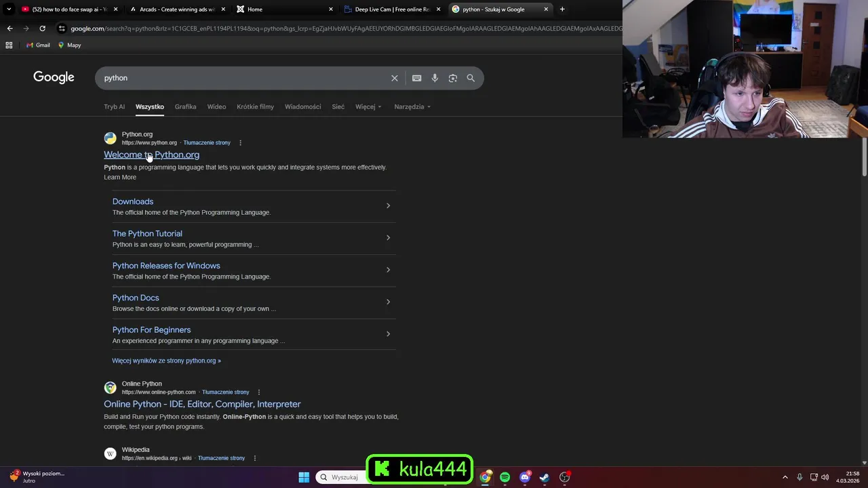Image resolution: width=868 pixels, height=488 pixels.
Task: Click Tłumaczenie strony for Online Python
Action: 226,392
